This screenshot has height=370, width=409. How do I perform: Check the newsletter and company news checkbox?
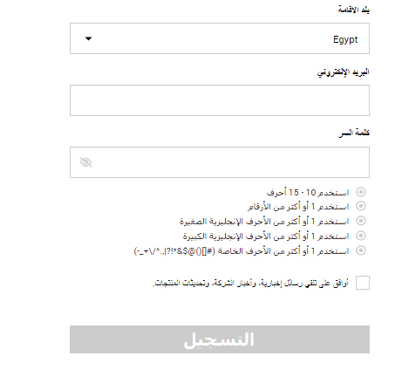click(x=363, y=283)
